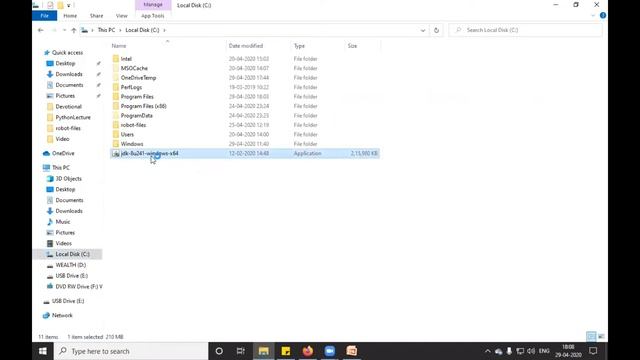Open Video folder in Quick access
Screen dimensions: 640x360
pos(62,139)
